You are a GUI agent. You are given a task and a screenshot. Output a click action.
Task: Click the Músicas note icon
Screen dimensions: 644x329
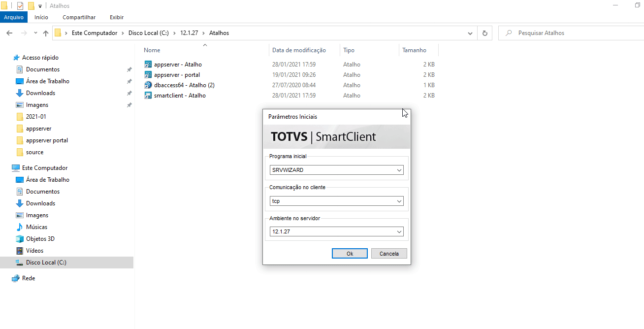pyautogui.click(x=20, y=227)
